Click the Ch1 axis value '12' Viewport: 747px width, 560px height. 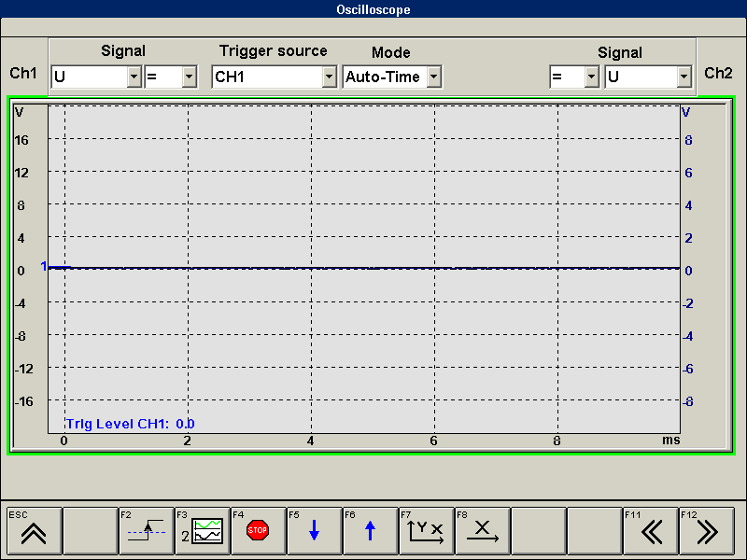coord(21,173)
